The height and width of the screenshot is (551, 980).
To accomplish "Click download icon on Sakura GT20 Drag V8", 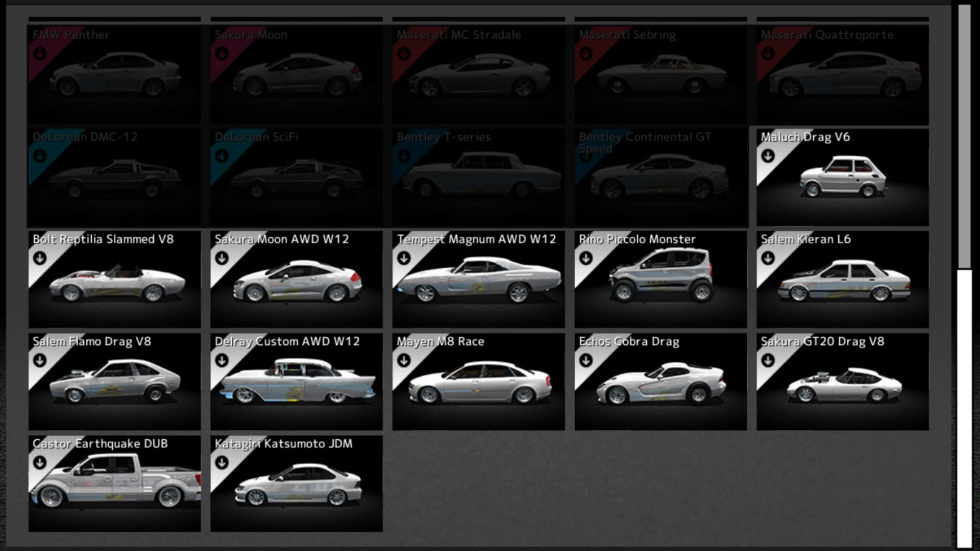I will coord(768,361).
